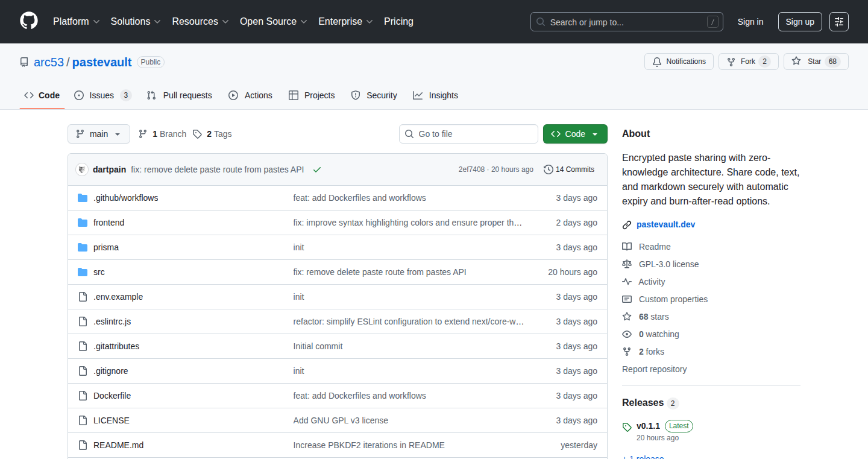Click the file icon for .env.example
868x459 pixels.
83,297
